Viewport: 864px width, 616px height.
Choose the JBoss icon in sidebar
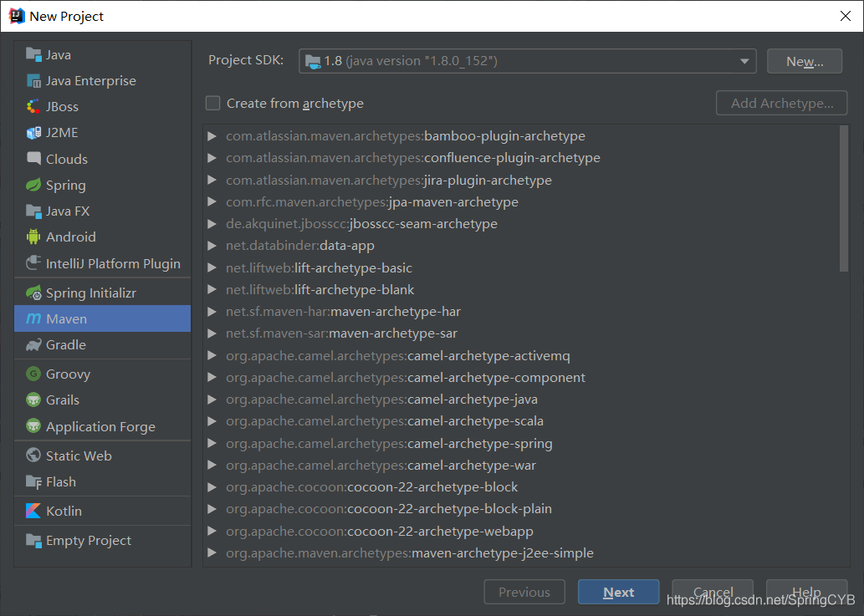pyautogui.click(x=33, y=106)
